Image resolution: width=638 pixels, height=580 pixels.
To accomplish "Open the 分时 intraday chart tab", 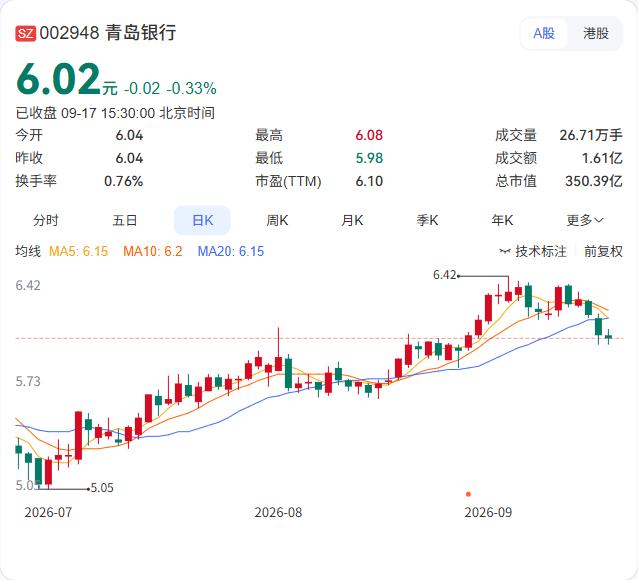I will [x=46, y=220].
